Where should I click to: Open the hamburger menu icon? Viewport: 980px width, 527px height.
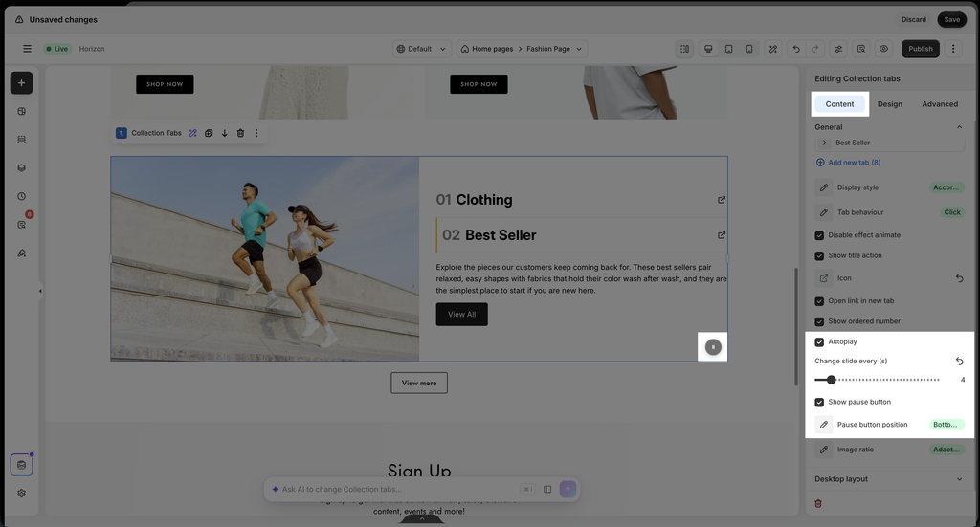pyautogui.click(x=27, y=49)
